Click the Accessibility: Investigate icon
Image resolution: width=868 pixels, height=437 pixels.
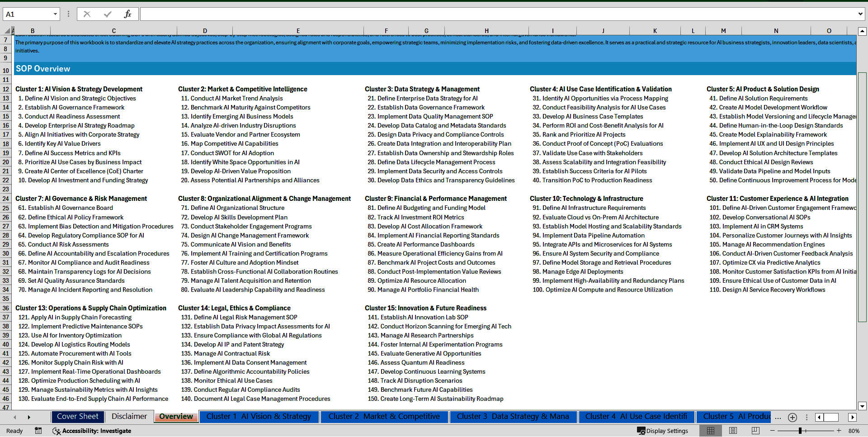coord(57,431)
